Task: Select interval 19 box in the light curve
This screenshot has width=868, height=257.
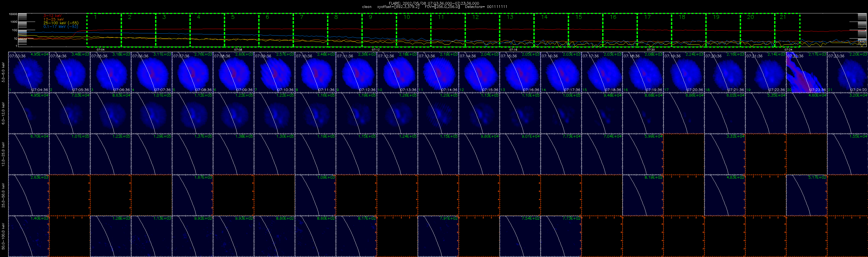Action: pyautogui.click(x=723, y=30)
